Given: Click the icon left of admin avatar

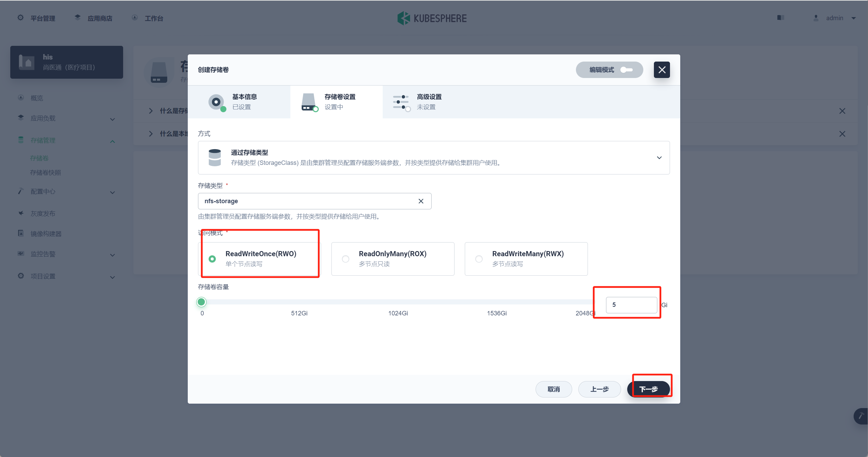Looking at the screenshot, I should 781,18.
